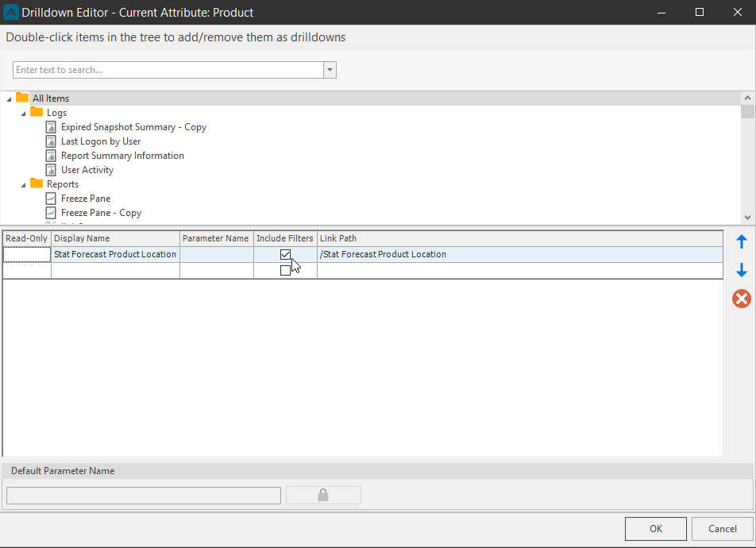Uncheck Include Filters for Stat Forecast Product Location
The width and height of the screenshot is (756, 548).
click(x=285, y=254)
